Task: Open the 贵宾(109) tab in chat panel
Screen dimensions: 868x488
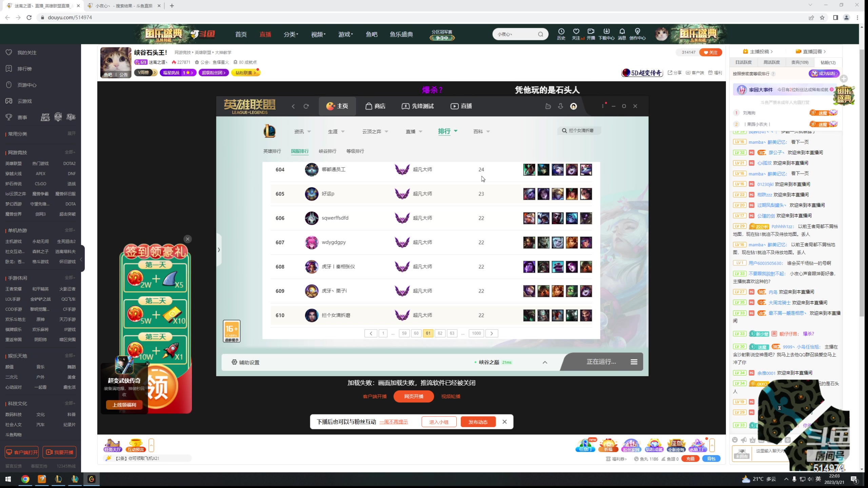Action: pos(800,62)
